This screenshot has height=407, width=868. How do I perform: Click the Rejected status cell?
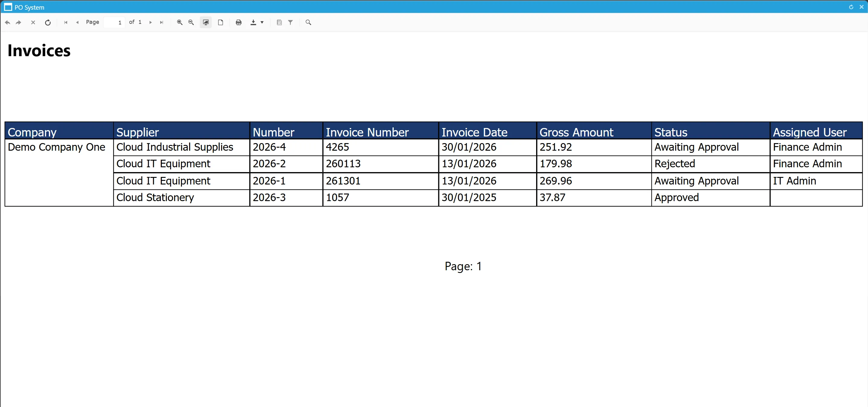[x=711, y=164]
